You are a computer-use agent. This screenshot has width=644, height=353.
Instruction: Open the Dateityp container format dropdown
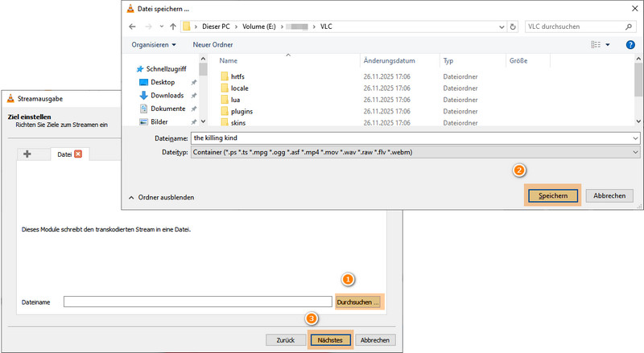(415, 152)
